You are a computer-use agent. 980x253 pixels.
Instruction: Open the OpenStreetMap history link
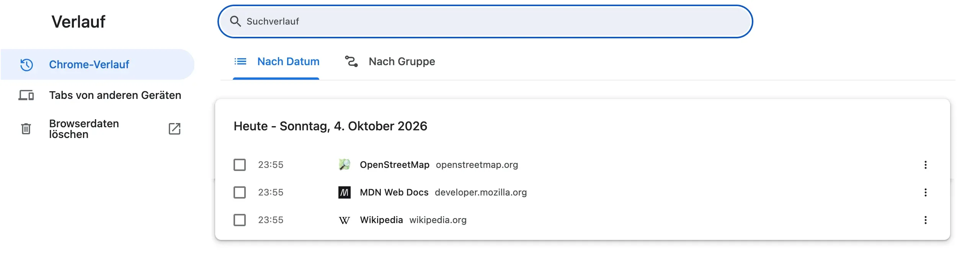tap(394, 165)
